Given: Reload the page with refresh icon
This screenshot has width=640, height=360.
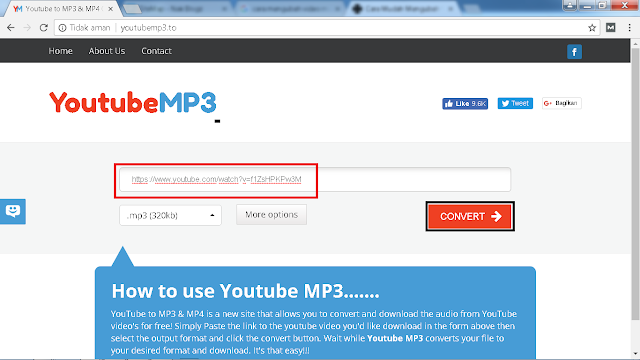Looking at the screenshot, I should point(44,28).
